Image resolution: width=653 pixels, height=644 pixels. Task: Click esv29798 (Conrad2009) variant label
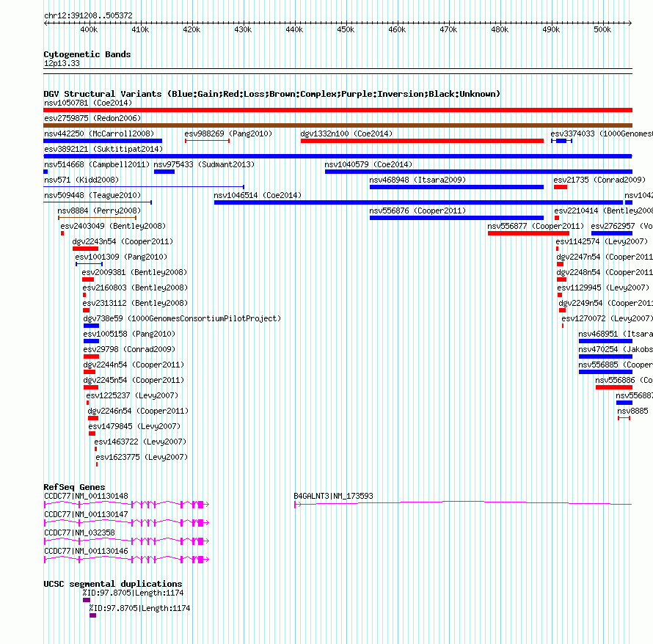[129, 349]
